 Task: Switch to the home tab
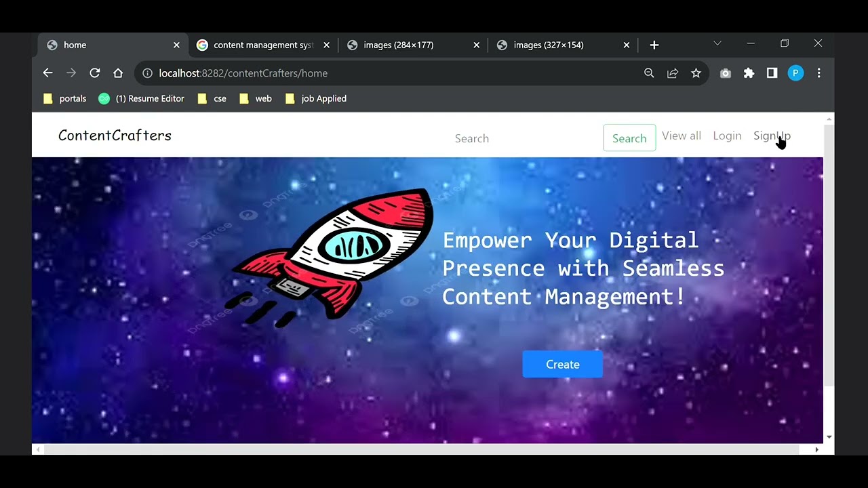tap(113, 45)
